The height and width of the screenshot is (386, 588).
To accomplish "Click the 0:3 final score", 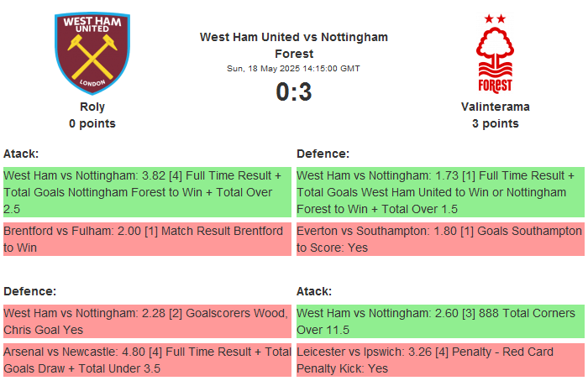I will pyautogui.click(x=294, y=91).
